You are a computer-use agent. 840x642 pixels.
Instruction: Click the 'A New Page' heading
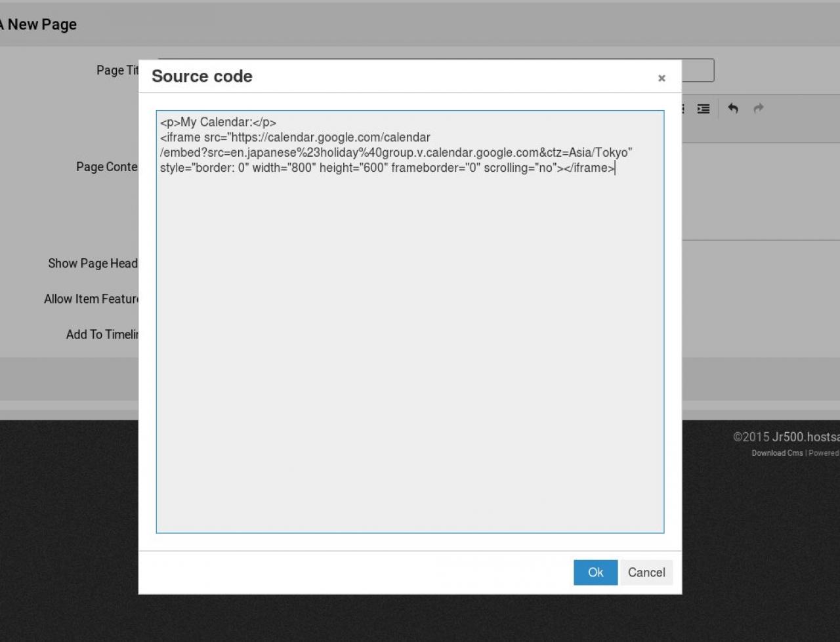39,25
